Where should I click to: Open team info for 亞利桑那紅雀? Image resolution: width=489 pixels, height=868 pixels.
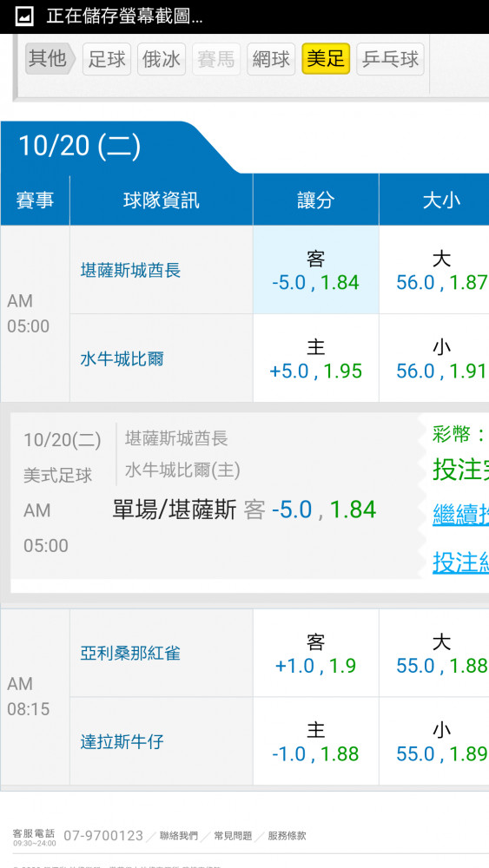coord(130,654)
